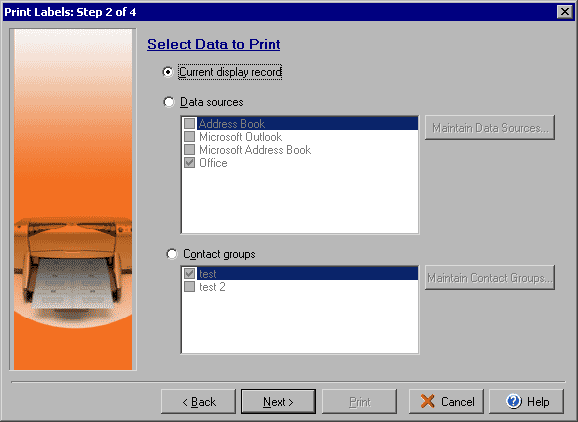Select the Microsoft Outlook list item text
Image resolution: width=578 pixels, height=422 pixels.
tap(240, 137)
